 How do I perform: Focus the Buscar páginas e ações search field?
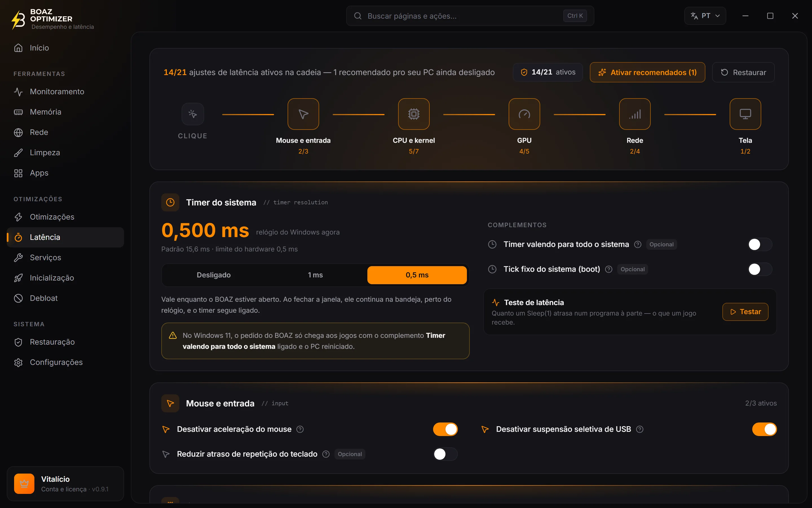point(470,16)
